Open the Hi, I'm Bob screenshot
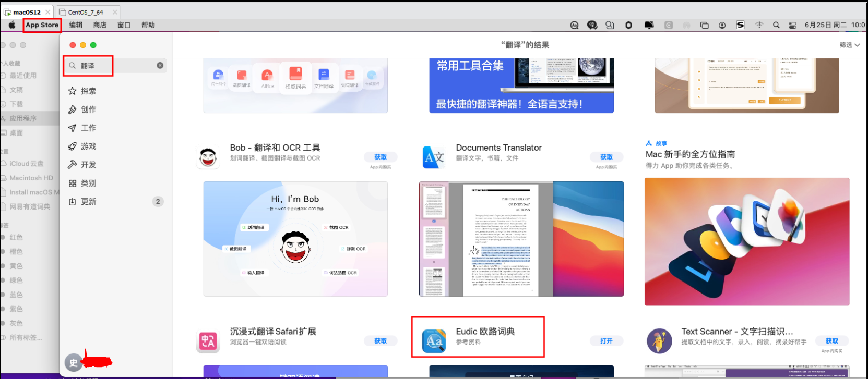This screenshot has height=379, width=868. pos(295,239)
